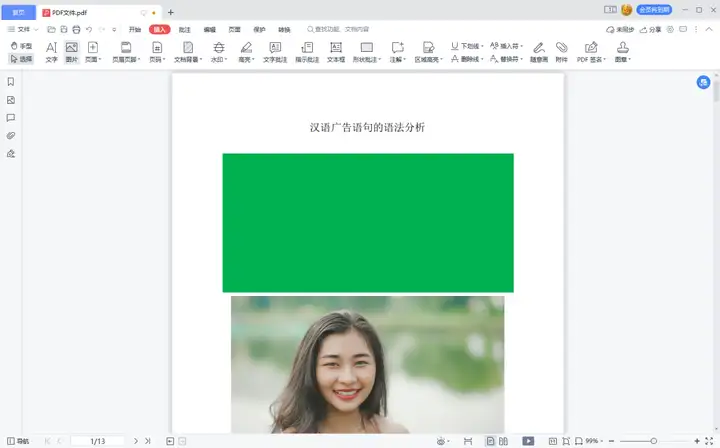Insert a callout annotation (指示批注)
Viewport: 720px width, 448px height.
coord(307,52)
